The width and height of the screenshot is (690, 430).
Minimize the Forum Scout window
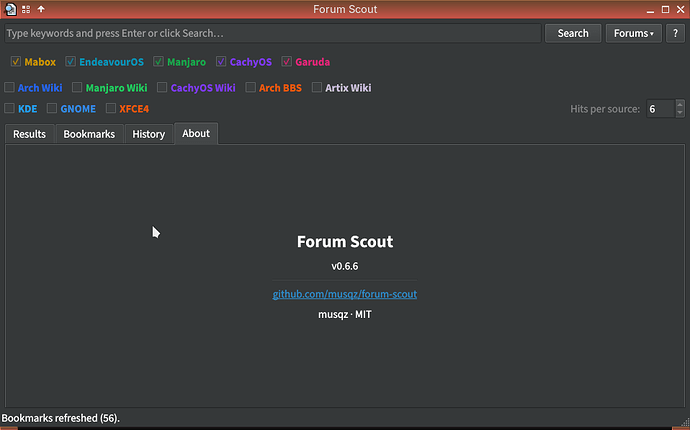tap(650, 10)
